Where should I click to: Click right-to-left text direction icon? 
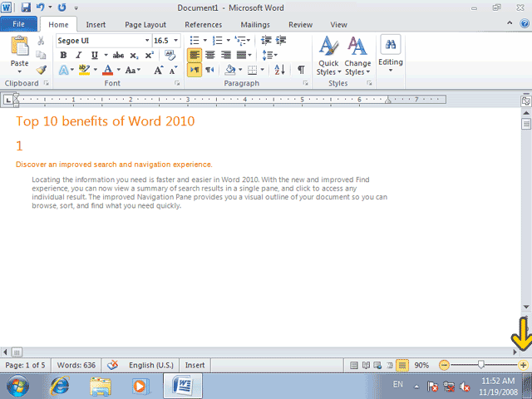click(x=209, y=70)
